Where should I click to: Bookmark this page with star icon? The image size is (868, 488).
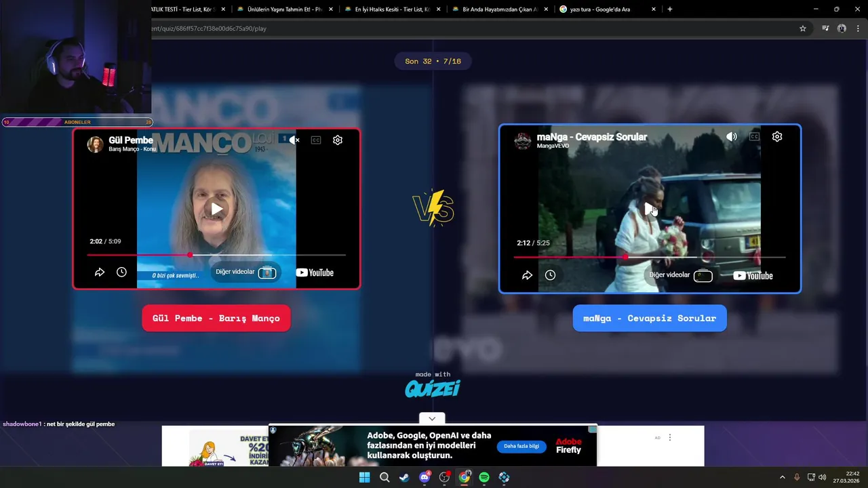tap(803, 28)
